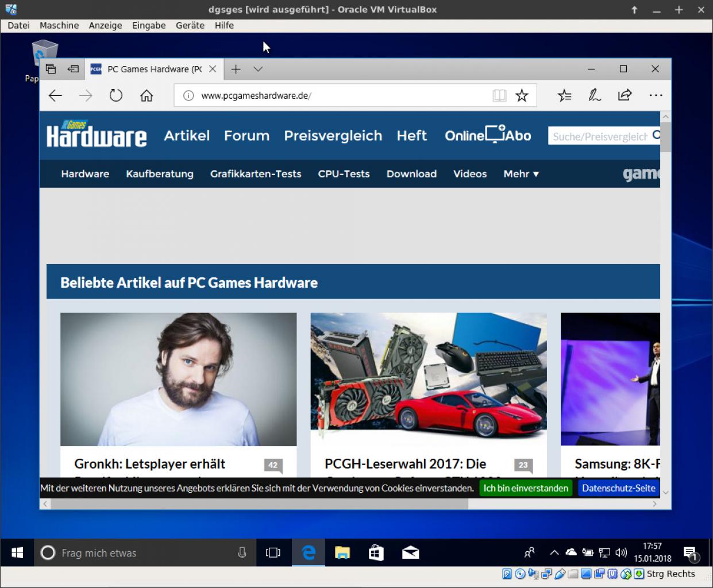Show hidden tray icons chevron
713x588 pixels.
(x=554, y=552)
